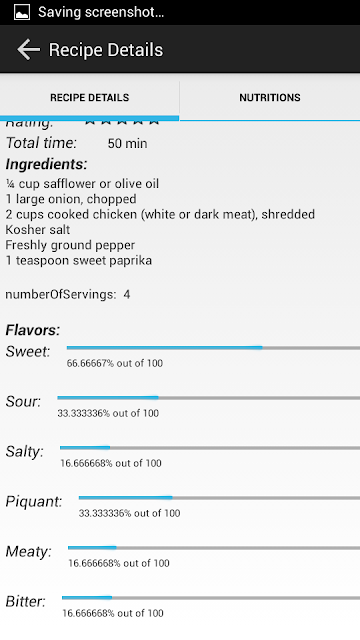Click the Sour flavor progress bar
Image resolution: width=360 pixels, height=640 pixels.
[x=209, y=398]
